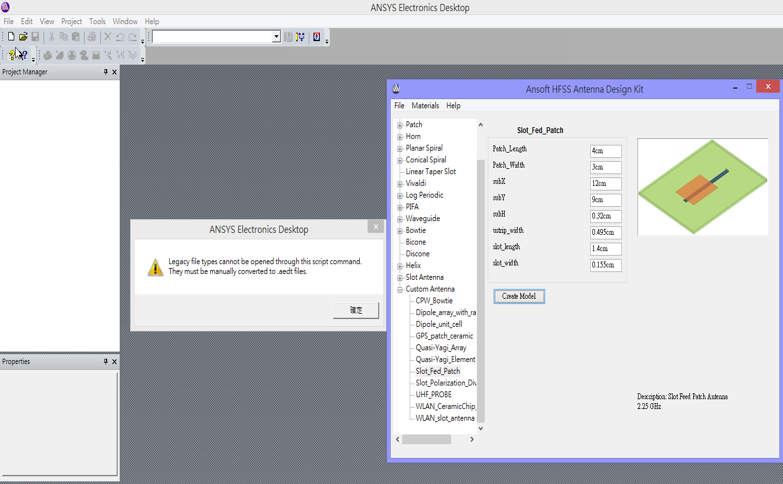Create a new project with the New icon
The width and height of the screenshot is (783, 484).
coord(11,36)
